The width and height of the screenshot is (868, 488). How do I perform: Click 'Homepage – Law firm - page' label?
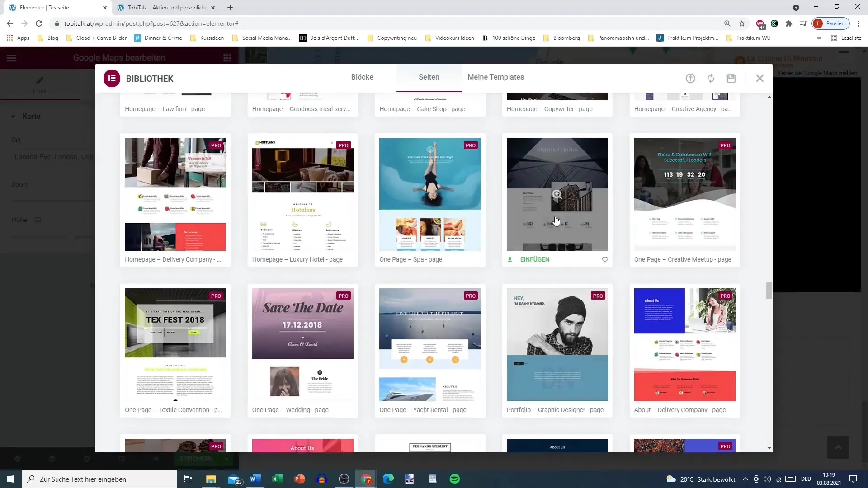click(165, 109)
